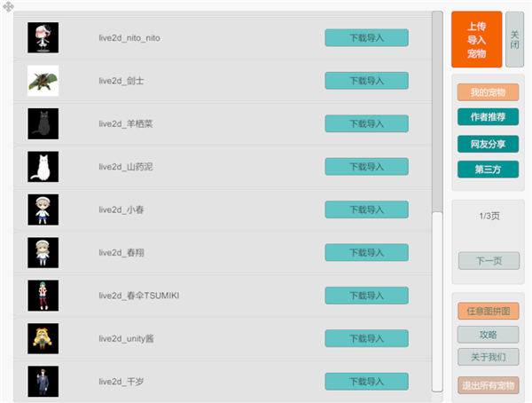Viewport: 532px width, 403px height.
Task: Click the move handle icon at top-left
Action: (x=8, y=7)
